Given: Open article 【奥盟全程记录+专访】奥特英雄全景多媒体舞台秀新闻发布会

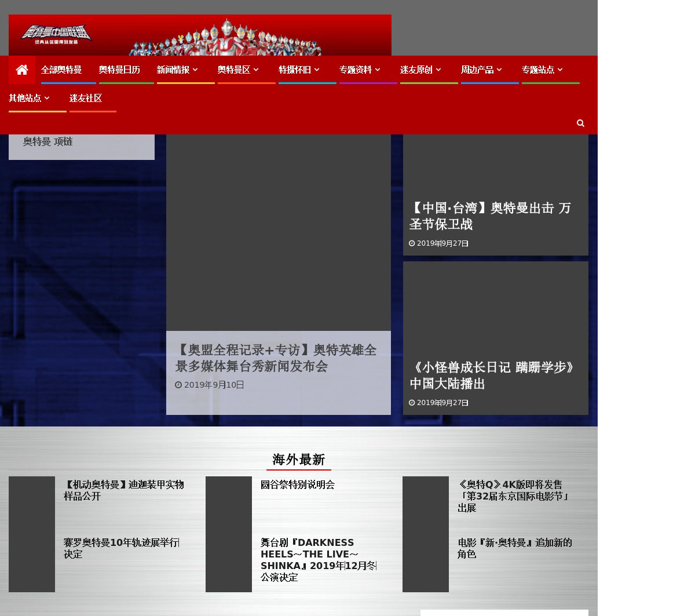Looking at the screenshot, I should [276, 358].
